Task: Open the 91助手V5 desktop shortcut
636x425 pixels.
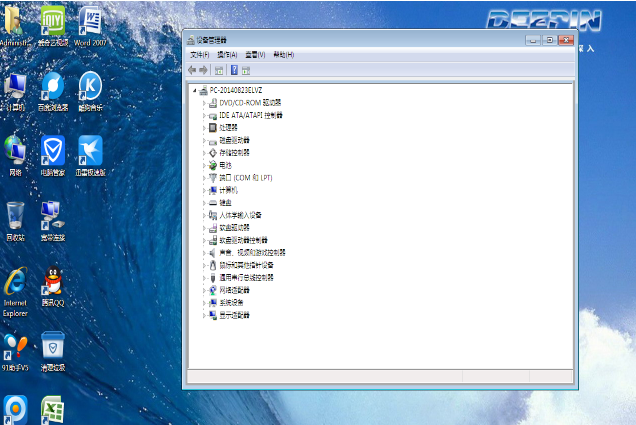Action: 15,352
